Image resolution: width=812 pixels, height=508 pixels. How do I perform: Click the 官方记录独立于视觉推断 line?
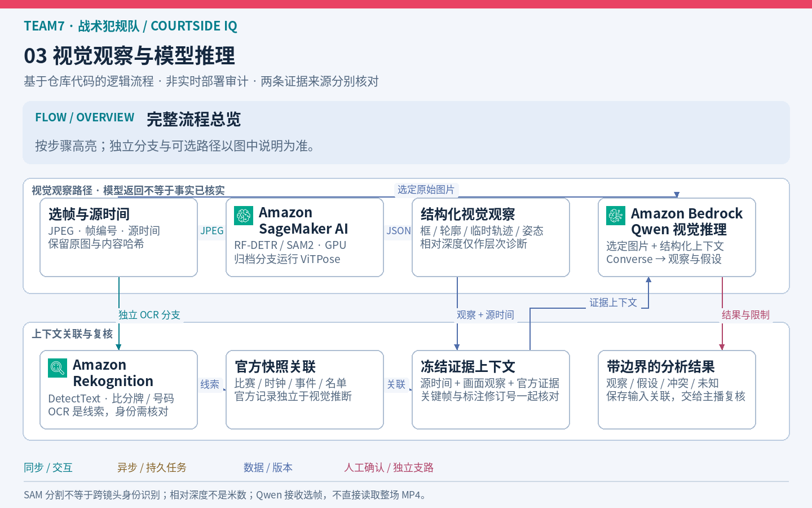click(x=293, y=396)
